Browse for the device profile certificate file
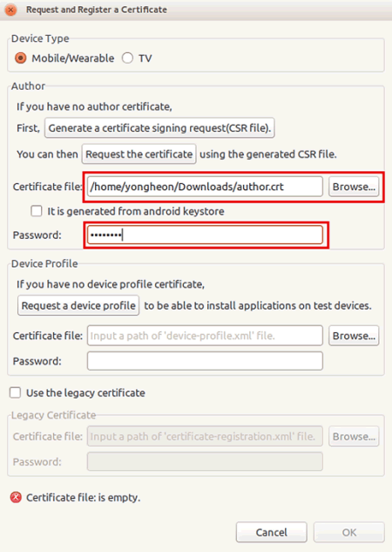 (354, 336)
